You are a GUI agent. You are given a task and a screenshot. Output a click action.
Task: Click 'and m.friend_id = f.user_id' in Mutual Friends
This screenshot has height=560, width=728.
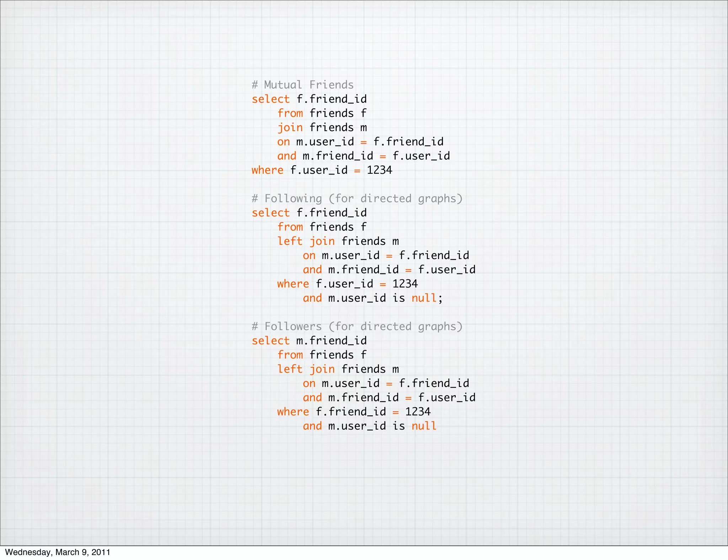363,156
